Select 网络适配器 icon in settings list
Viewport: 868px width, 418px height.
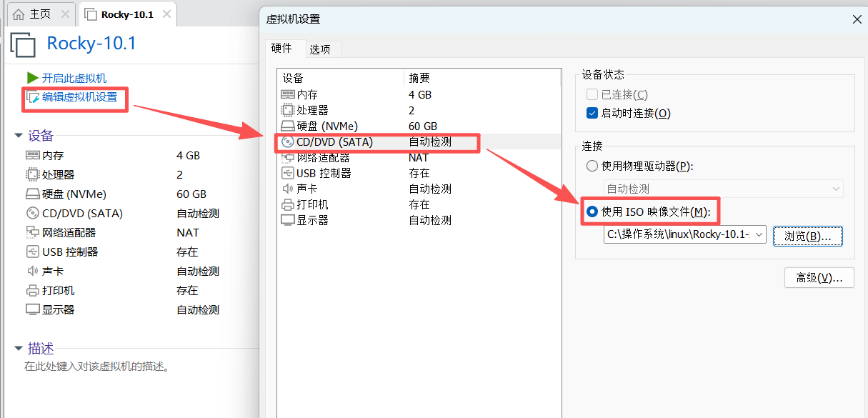point(288,157)
